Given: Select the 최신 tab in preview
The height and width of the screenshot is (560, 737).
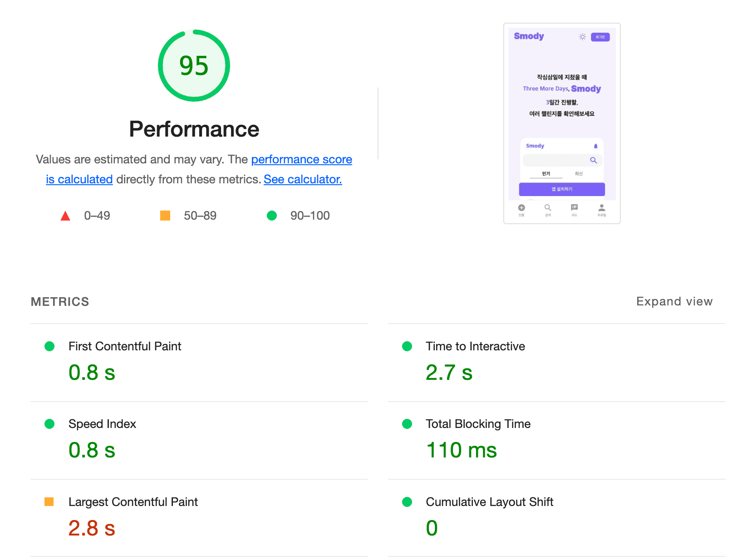Looking at the screenshot, I should [579, 174].
